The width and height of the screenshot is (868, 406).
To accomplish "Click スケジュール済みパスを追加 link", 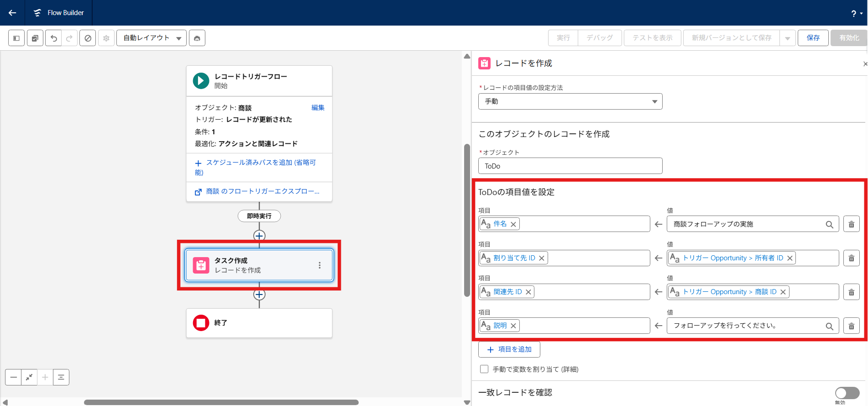I will tap(256, 167).
